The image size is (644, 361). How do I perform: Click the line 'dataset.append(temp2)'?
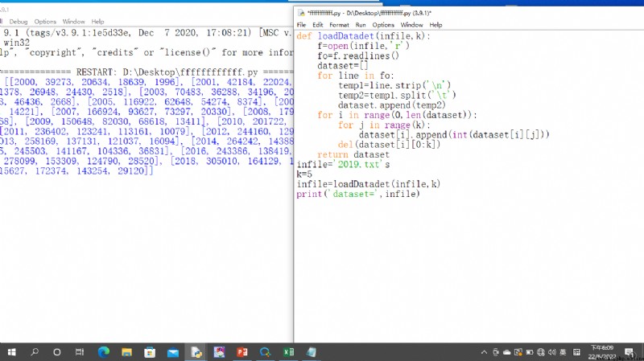[392, 105]
